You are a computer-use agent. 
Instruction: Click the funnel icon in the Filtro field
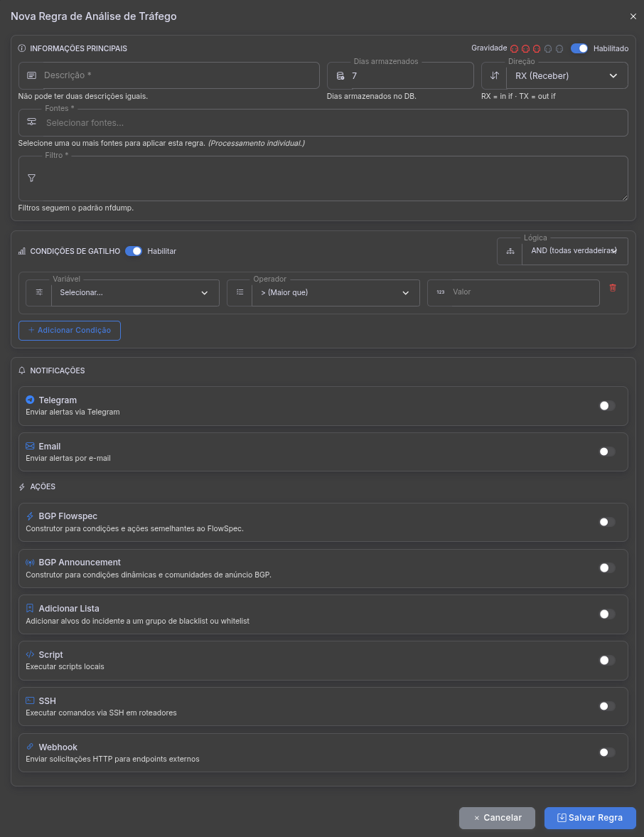tap(31, 178)
